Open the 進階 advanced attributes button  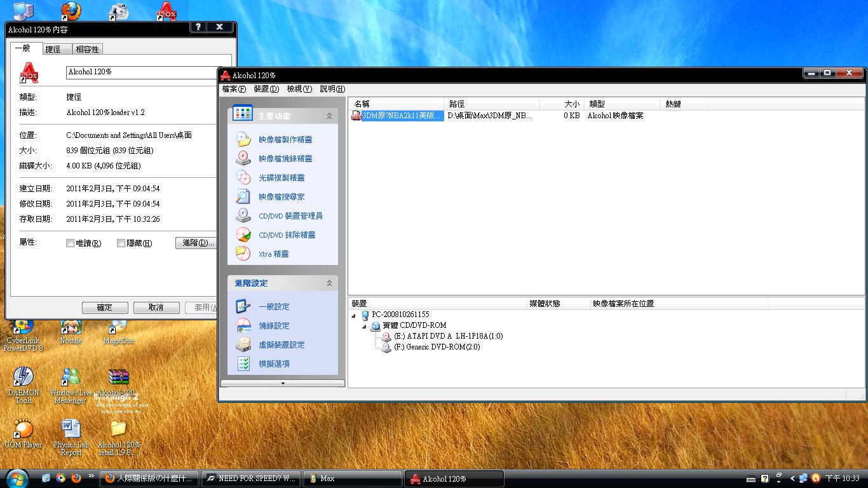pos(196,243)
